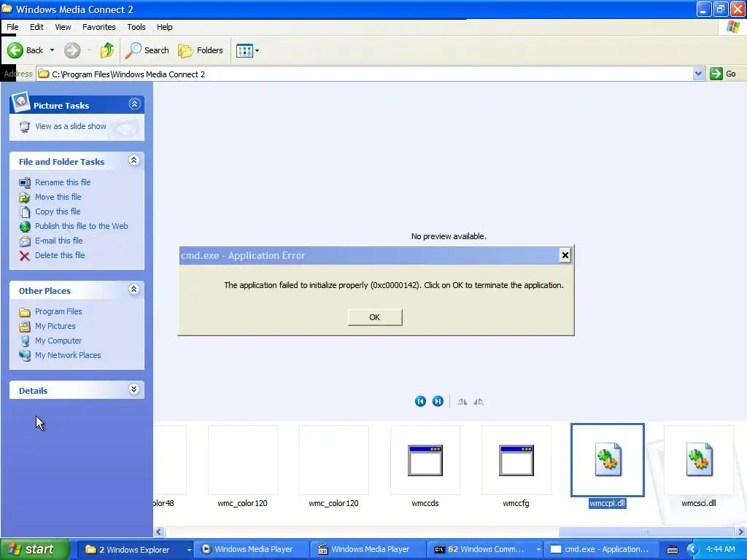The image size is (747, 560).
Task: Open the 82 Windows Comm... taskbar group
Action: 484,550
